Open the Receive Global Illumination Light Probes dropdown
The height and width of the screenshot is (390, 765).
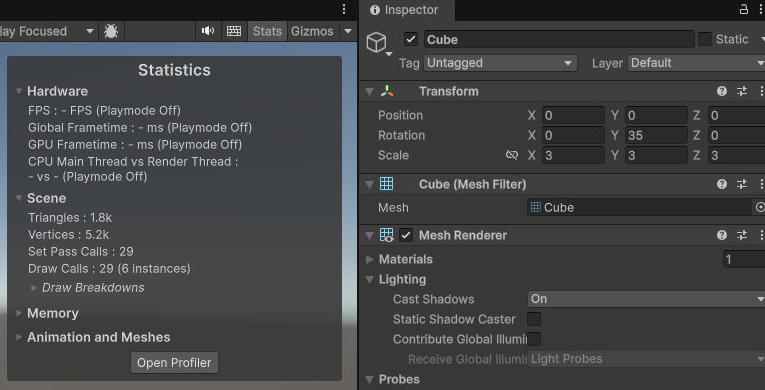click(646, 359)
